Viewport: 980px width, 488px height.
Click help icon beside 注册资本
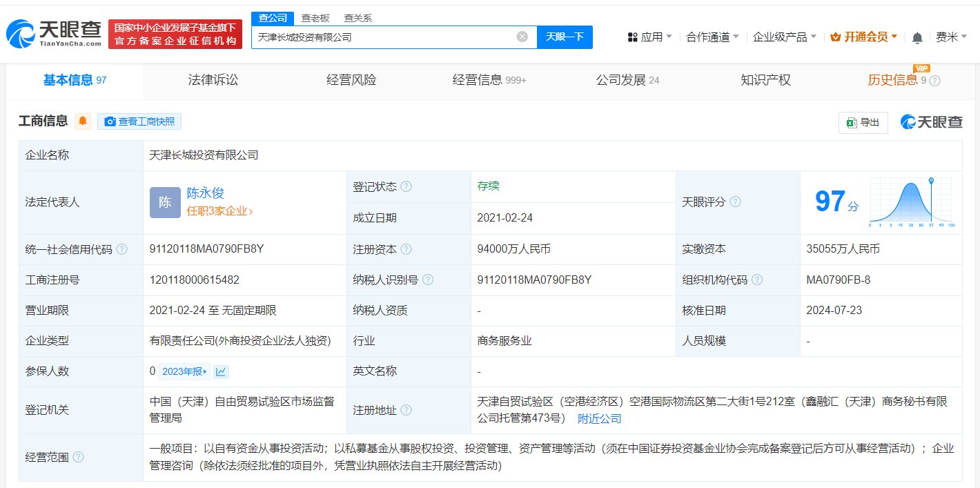point(406,249)
